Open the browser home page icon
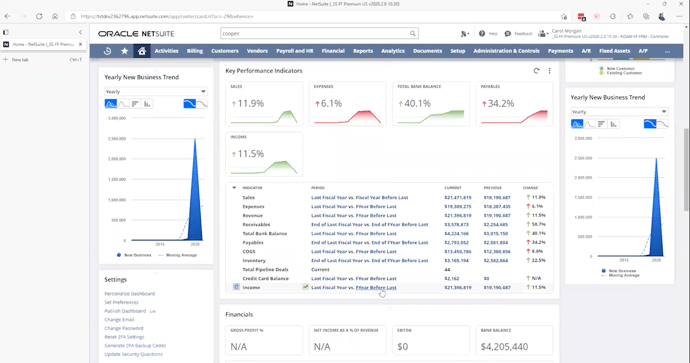 pyautogui.click(x=55, y=16)
